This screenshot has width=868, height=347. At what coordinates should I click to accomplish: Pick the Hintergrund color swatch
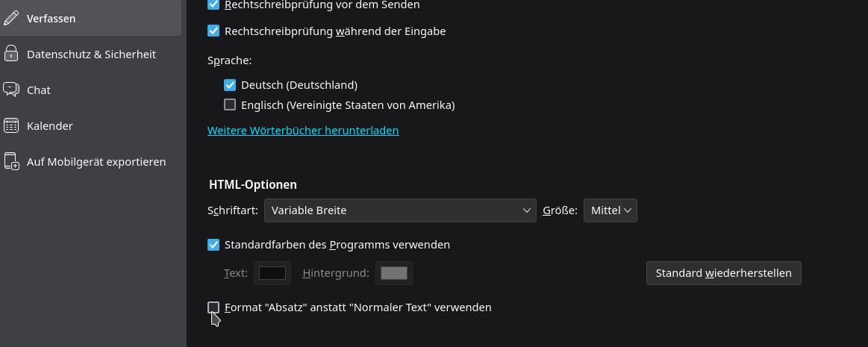394,273
